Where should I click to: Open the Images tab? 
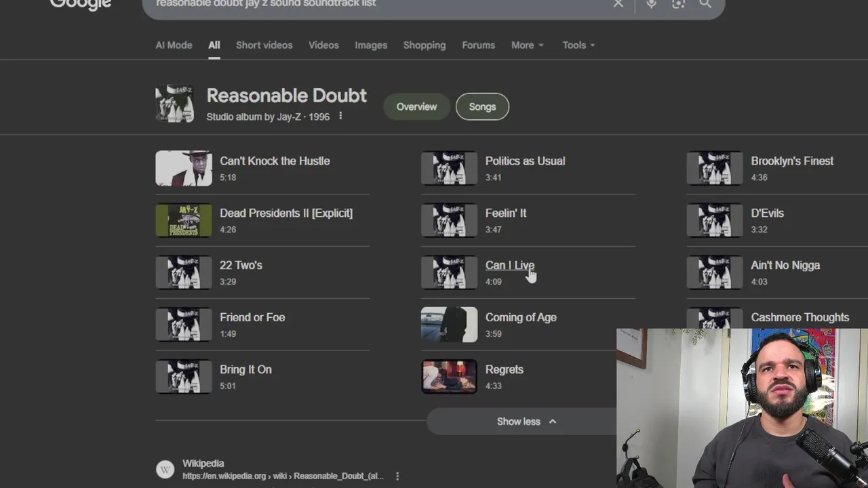(x=371, y=45)
